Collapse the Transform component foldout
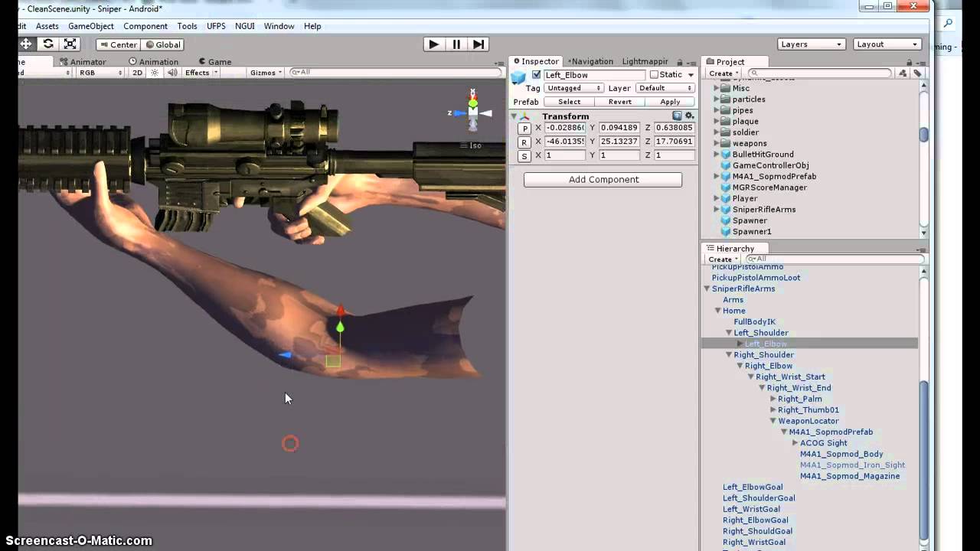Screen dimensions: 980x551 (514, 116)
